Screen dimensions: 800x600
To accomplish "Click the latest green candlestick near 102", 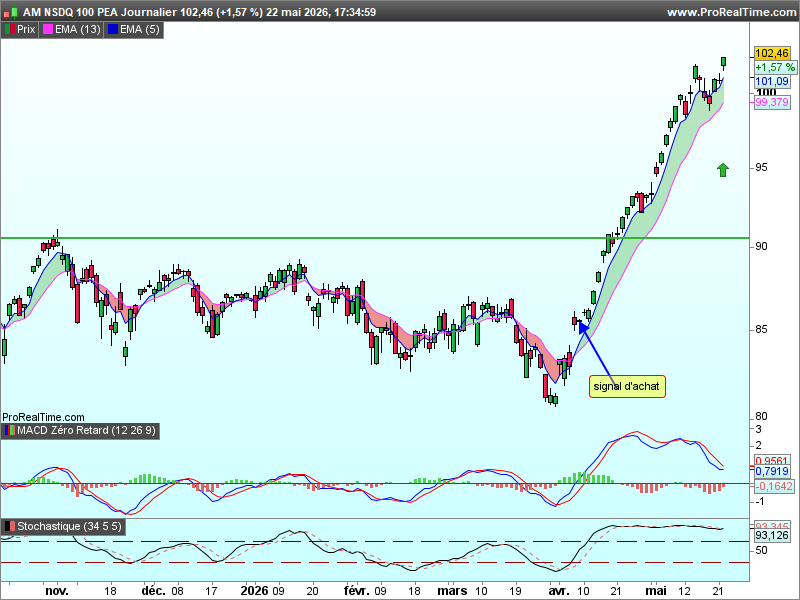I will click(x=723, y=63).
